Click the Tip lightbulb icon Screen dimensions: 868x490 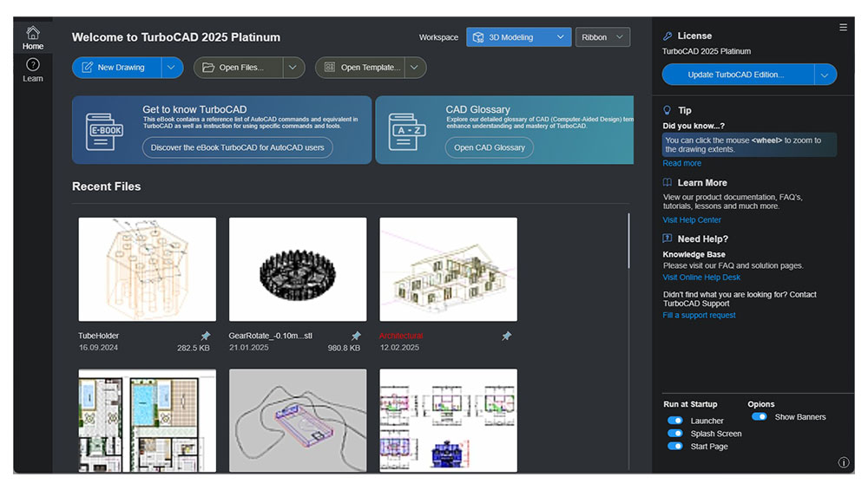(x=667, y=110)
